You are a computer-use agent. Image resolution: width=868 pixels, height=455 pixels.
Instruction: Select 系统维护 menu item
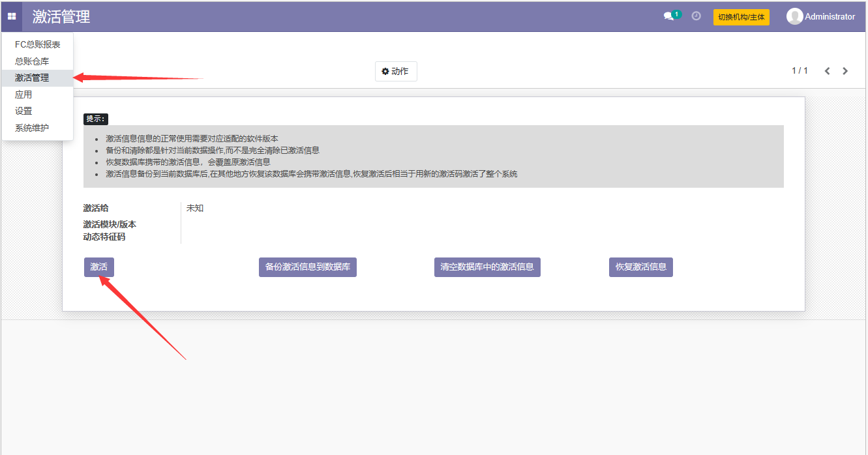click(32, 128)
